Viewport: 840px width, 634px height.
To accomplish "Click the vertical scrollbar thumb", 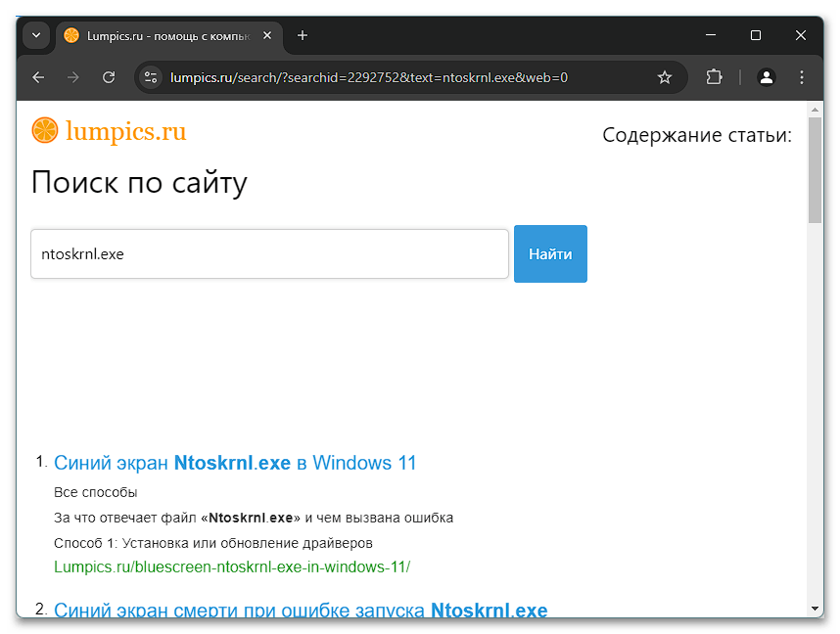I will (x=815, y=169).
